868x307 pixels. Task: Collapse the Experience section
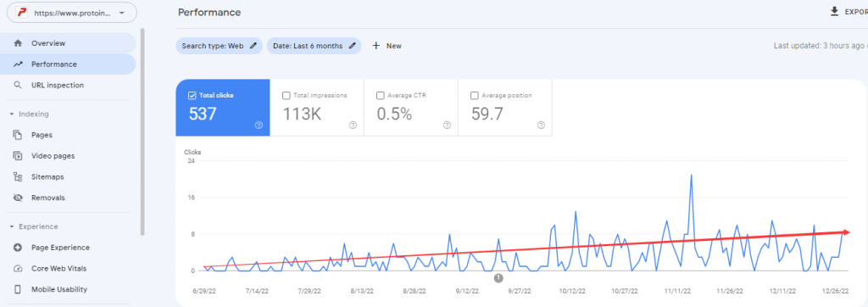point(12,226)
